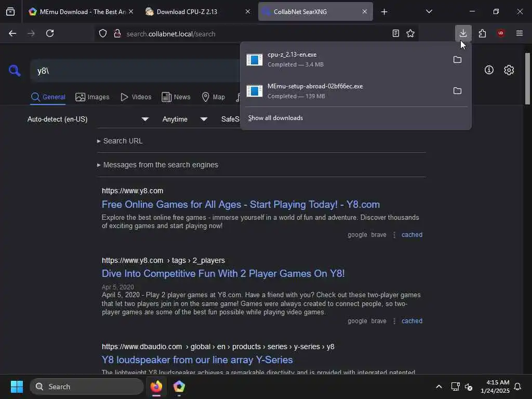The height and width of the screenshot is (399, 532).
Task: Bookmark this page with star
Action: tap(410, 33)
